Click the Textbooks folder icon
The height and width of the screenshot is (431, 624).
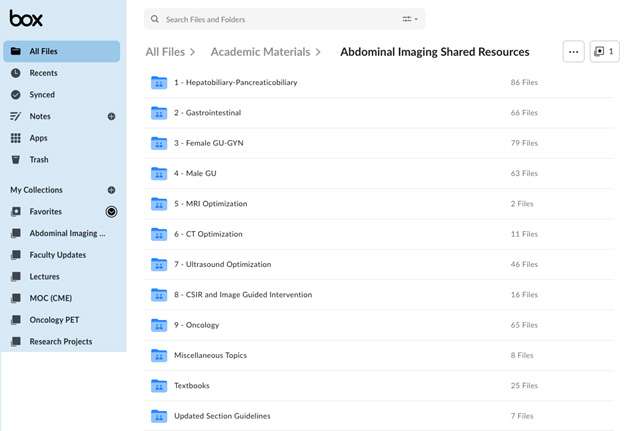[159, 386]
